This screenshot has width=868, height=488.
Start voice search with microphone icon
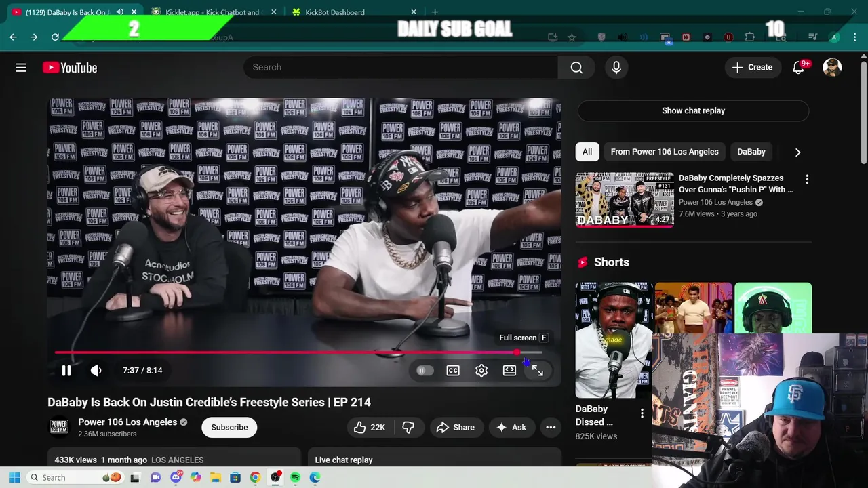tap(616, 67)
